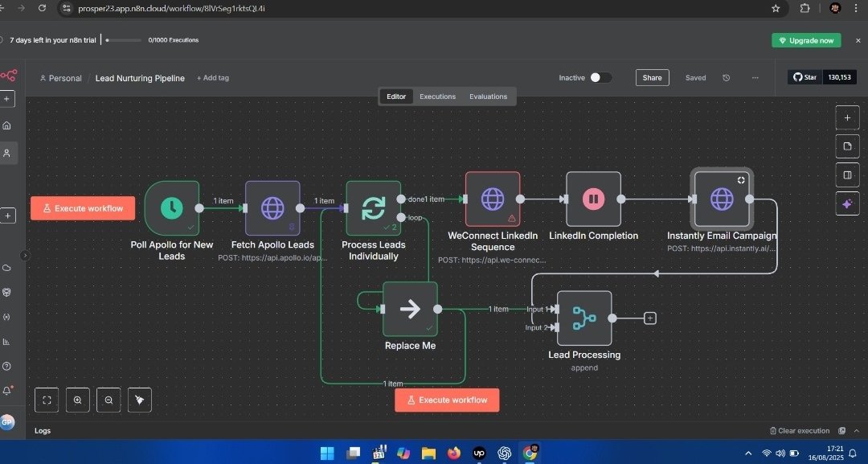Select the zoom to fit canvas icon

[x=47, y=400]
